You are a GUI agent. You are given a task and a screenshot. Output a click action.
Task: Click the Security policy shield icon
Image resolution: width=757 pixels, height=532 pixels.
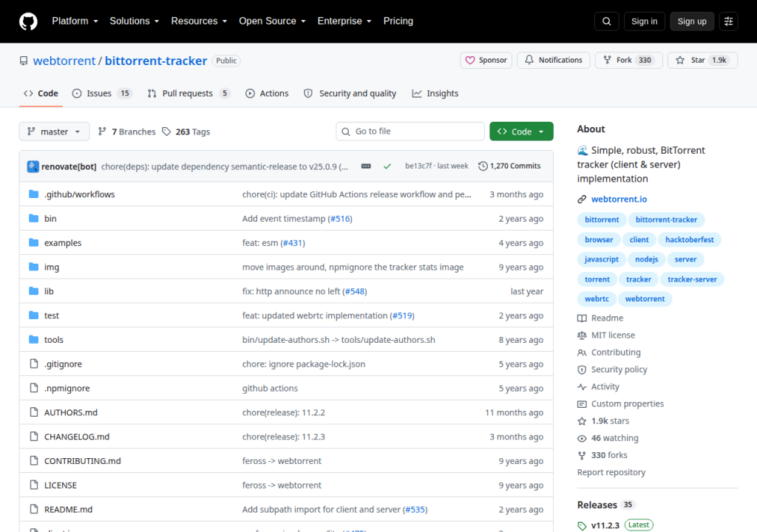pyautogui.click(x=582, y=369)
